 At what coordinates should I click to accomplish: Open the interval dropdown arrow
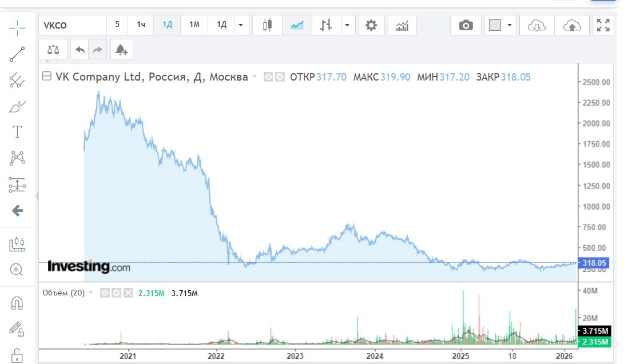(x=241, y=25)
